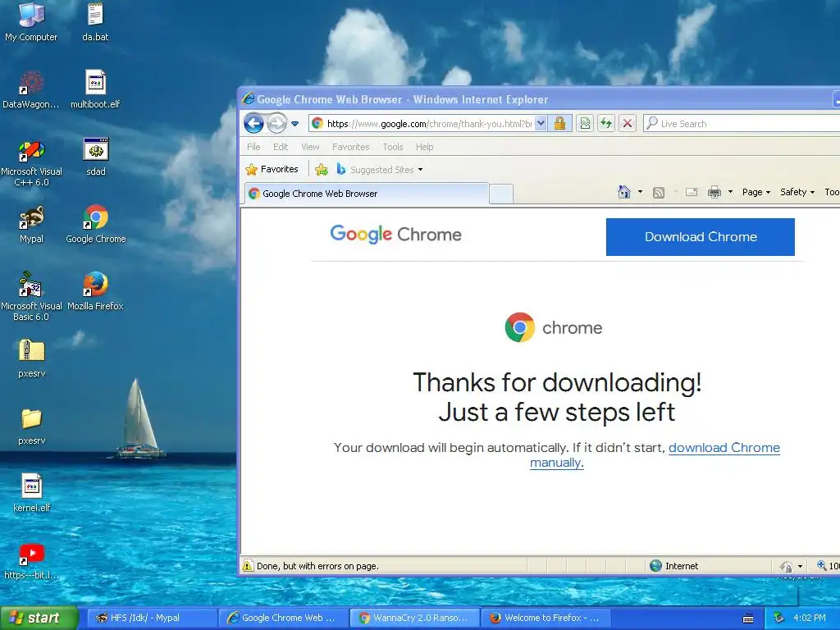Click Compatibility View icon
This screenshot has width=840, height=630.
click(585, 124)
